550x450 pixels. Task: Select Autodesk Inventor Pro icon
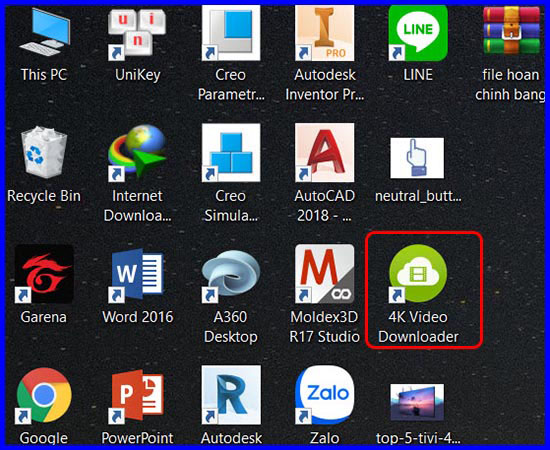click(x=324, y=32)
